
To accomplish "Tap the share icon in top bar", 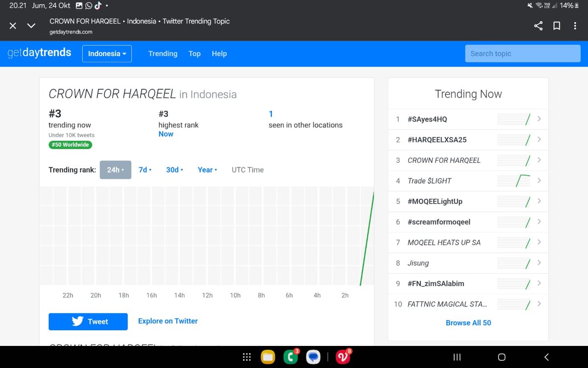I will (x=538, y=26).
